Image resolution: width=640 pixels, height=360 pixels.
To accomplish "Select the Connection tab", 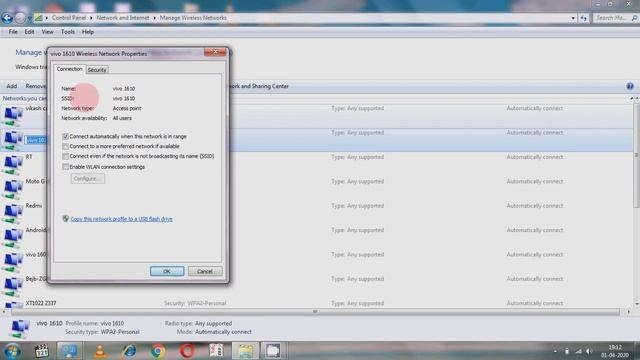I will pos(69,69).
